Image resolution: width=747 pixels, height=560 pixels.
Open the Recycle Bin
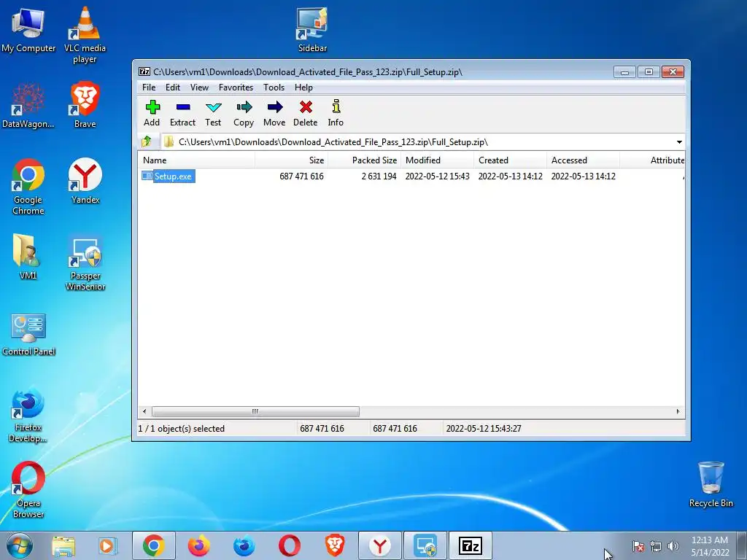coord(711,484)
